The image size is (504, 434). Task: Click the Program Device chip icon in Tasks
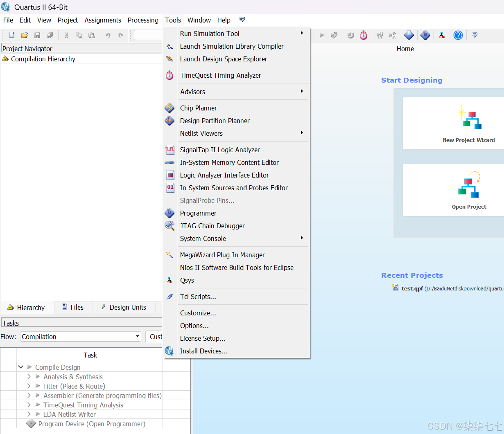31,424
